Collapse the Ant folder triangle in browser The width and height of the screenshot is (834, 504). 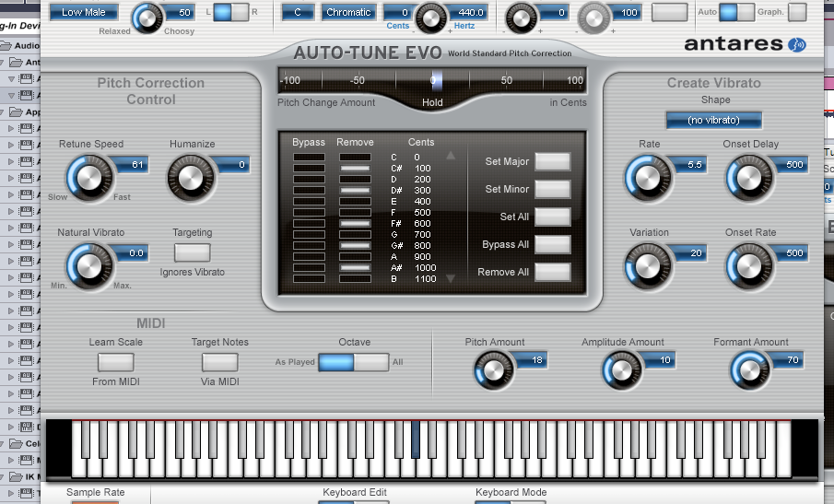[x=2, y=63]
